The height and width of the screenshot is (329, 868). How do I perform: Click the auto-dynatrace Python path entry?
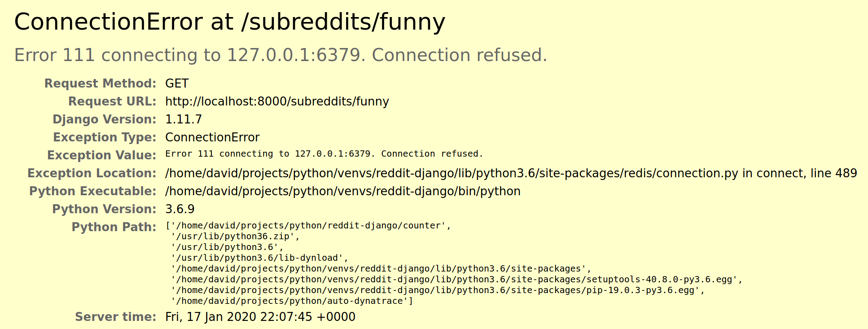[x=292, y=301]
